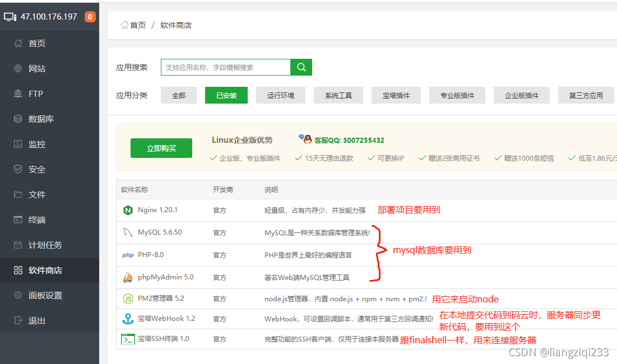Click the Nginx green hexagon icon
The image size is (617, 364).
[x=128, y=211]
